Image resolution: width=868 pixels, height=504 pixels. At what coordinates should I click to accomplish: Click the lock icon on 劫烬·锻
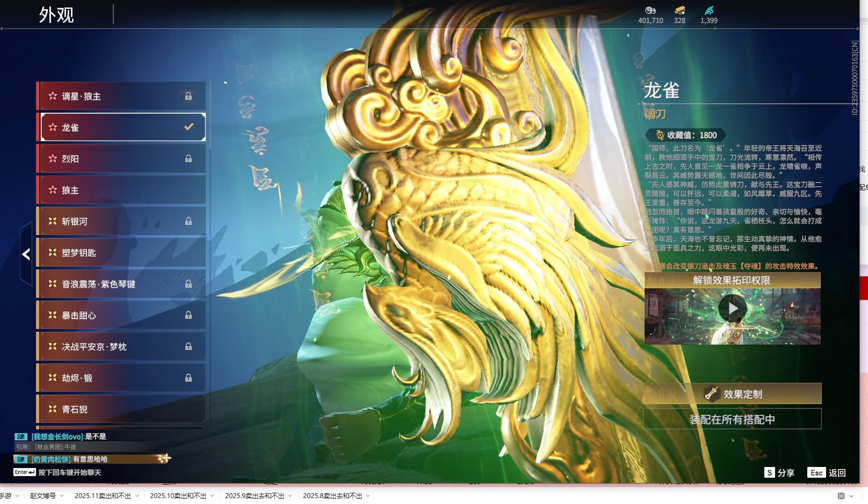189,378
